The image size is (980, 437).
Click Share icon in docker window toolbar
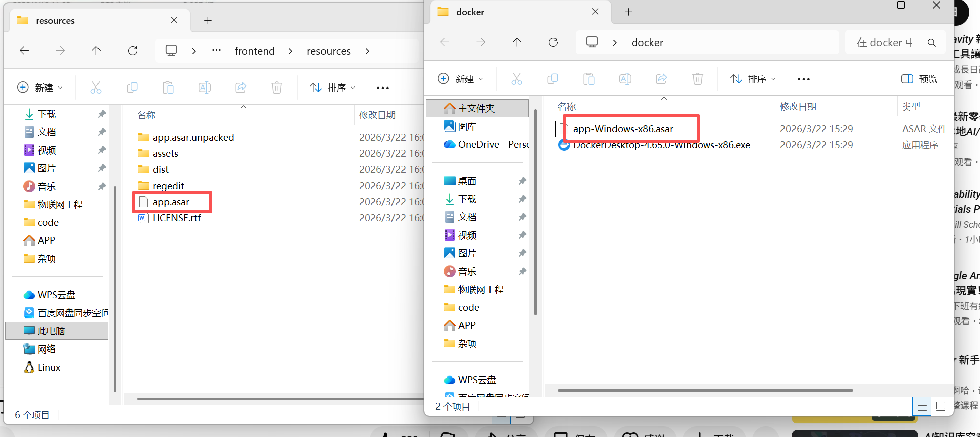[x=661, y=79]
